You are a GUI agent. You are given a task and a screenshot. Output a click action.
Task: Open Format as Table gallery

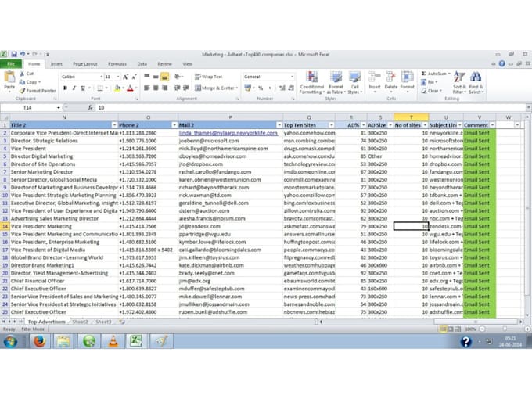pyautogui.click(x=336, y=82)
